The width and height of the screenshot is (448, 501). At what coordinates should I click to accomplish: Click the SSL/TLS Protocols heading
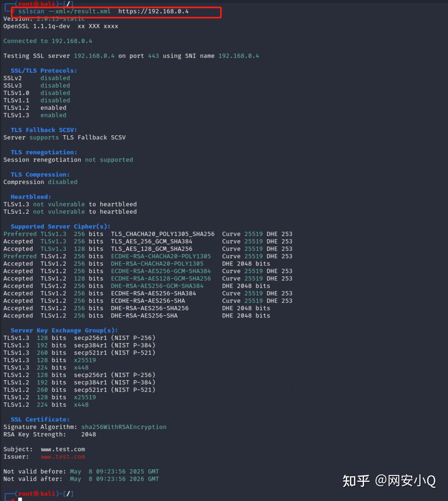44,71
